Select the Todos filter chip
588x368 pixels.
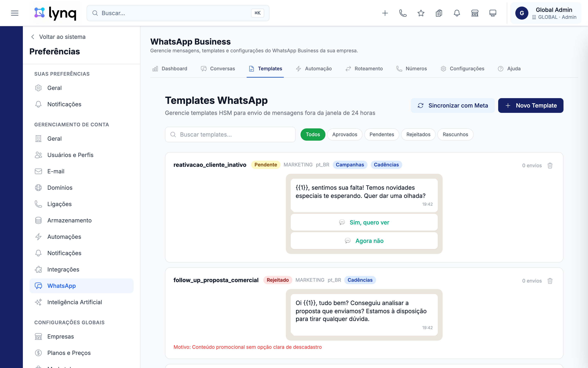click(313, 135)
